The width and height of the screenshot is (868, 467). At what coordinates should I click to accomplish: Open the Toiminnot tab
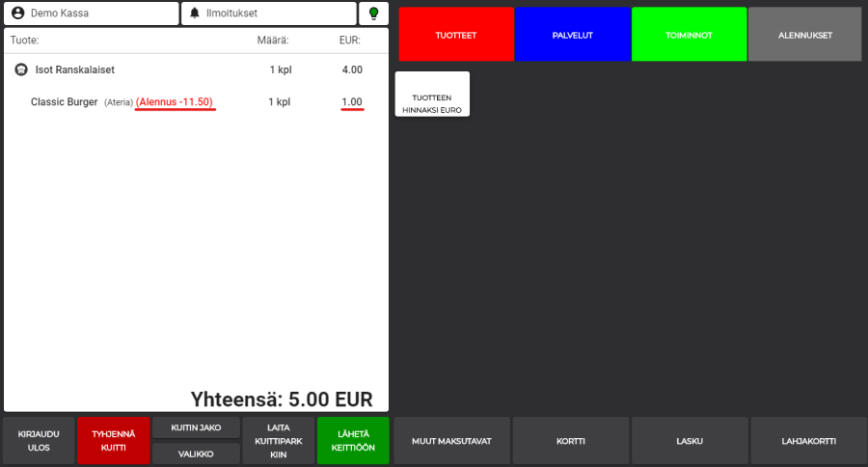689,35
